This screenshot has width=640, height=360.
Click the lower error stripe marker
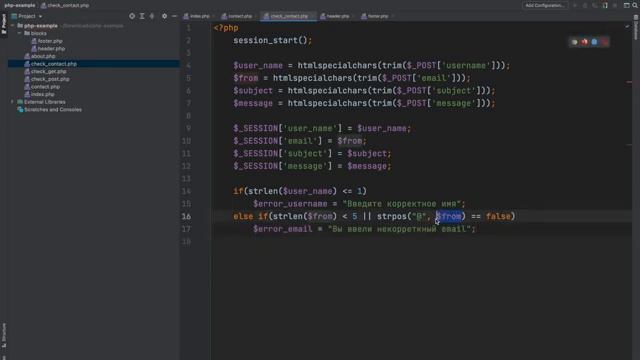click(x=629, y=144)
